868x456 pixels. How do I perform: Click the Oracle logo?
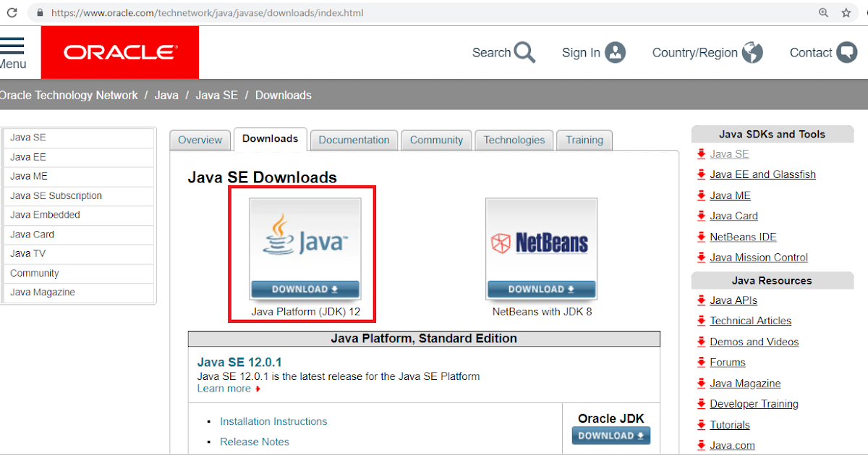pyautogui.click(x=119, y=51)
